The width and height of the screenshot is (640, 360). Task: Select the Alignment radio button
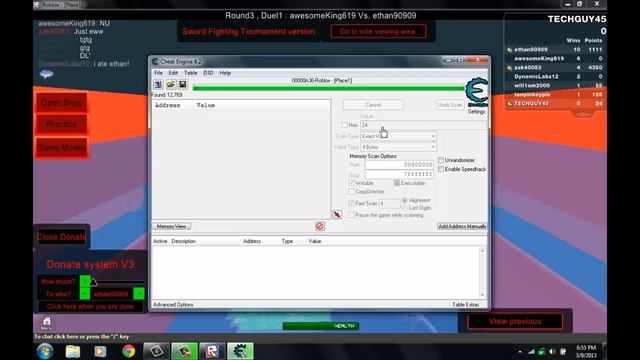coord(405,200)
